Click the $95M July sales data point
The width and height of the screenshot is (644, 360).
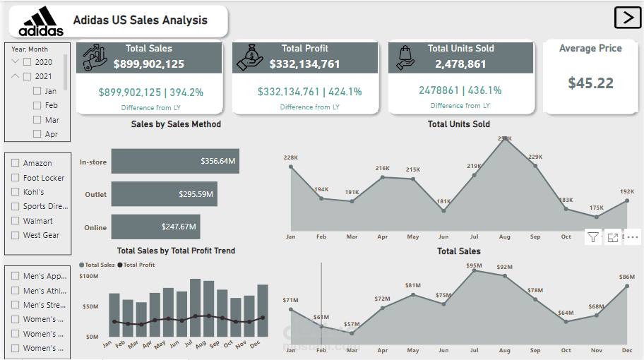pyautogui.click(x=475, y=271)
